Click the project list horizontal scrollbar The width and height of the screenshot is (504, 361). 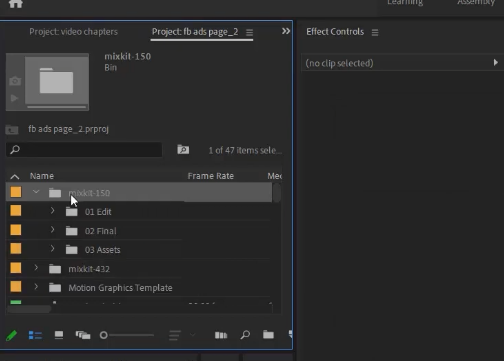[29, 309]
